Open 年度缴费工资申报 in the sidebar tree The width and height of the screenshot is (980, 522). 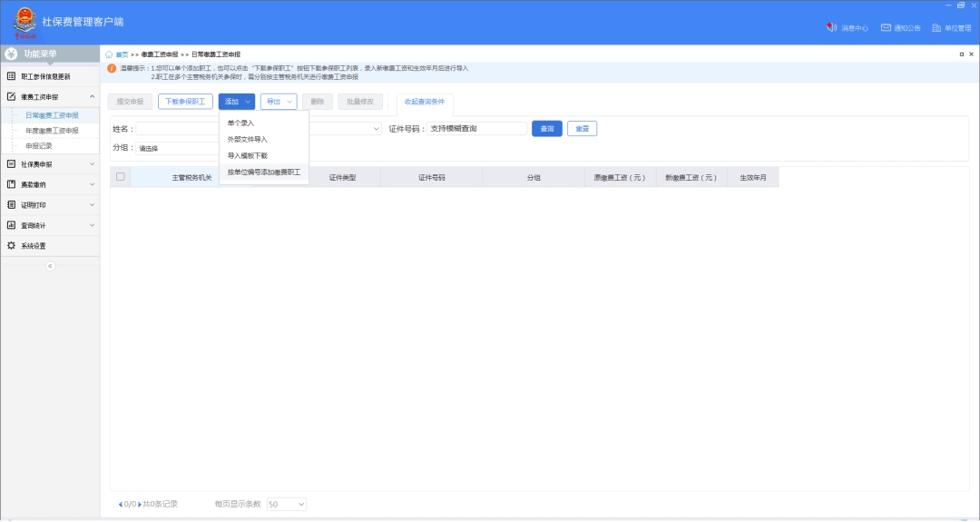(52, 131)
